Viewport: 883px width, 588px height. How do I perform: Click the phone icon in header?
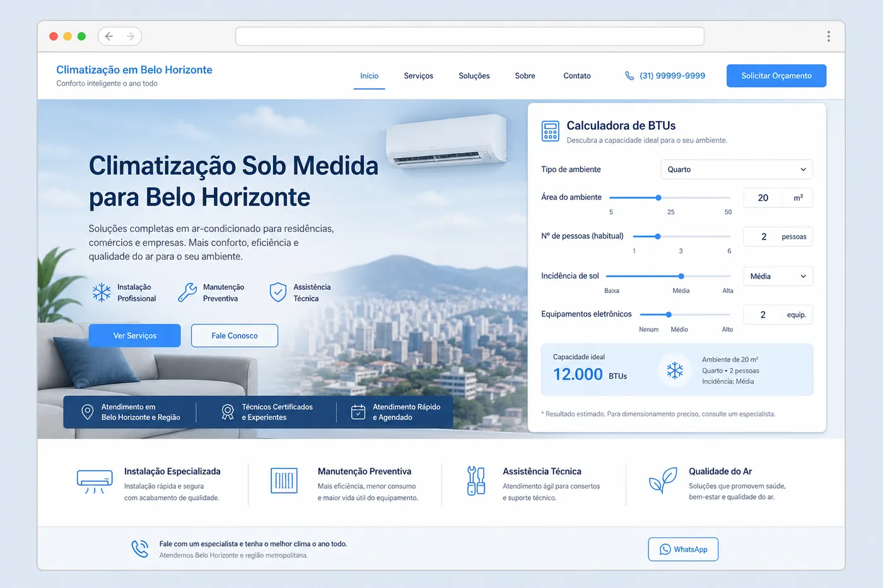(629, 76)
